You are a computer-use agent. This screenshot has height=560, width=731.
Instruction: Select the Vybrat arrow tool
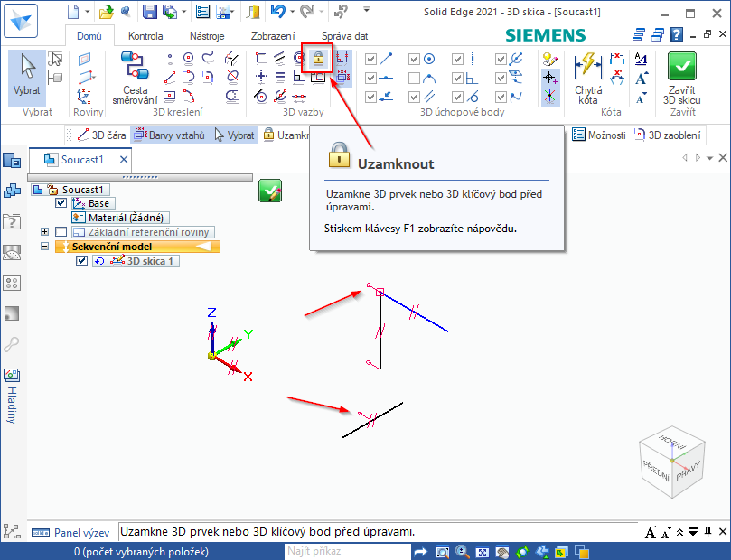point(27,76)
